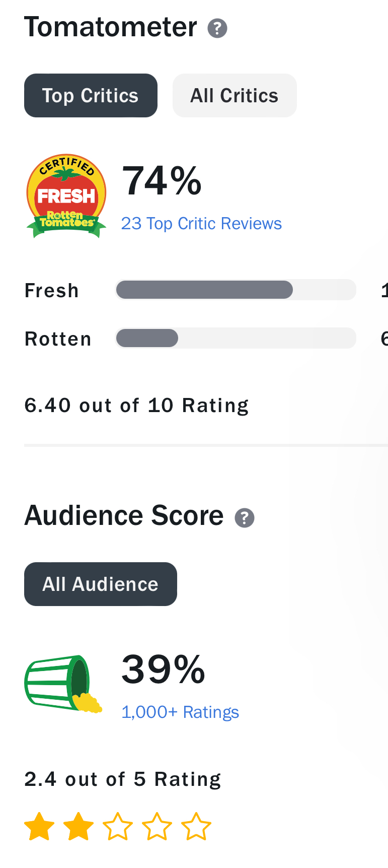This screenshot has height=868, width=388.
Task: Open the Tomatometer help question mark icon
Action: pyautogui.click(x=217, y=28)
